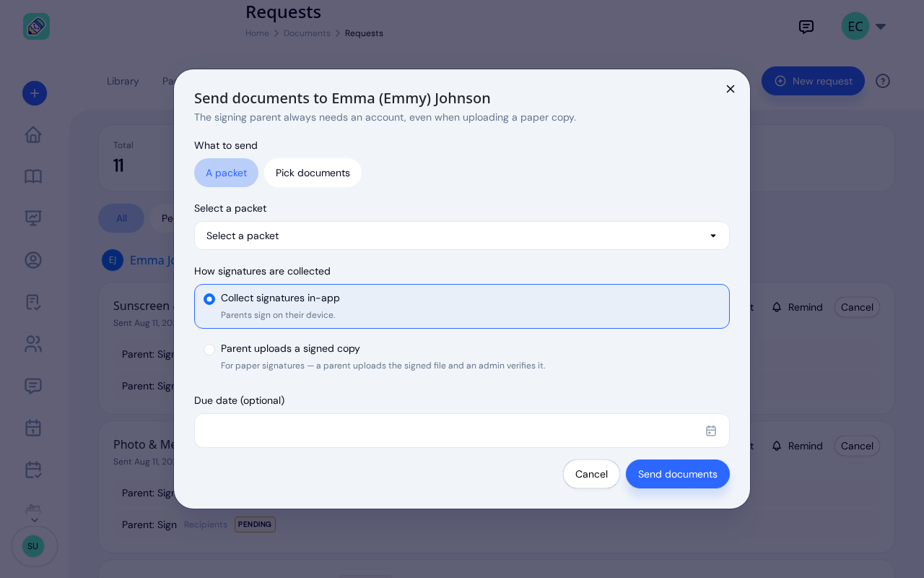
Task: Switch to 'Pick documents' option
Action: (x=313, y=173)
